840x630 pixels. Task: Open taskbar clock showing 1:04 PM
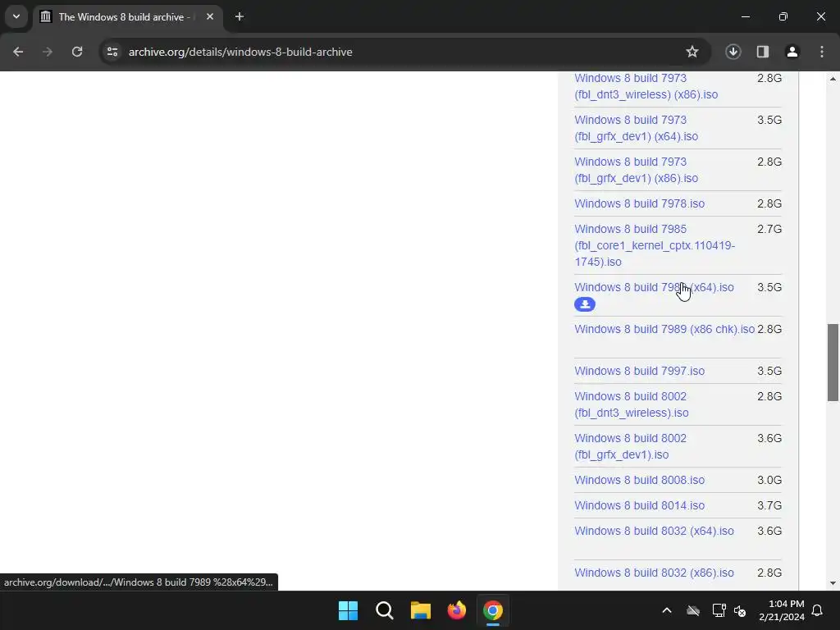click(782, 610)
